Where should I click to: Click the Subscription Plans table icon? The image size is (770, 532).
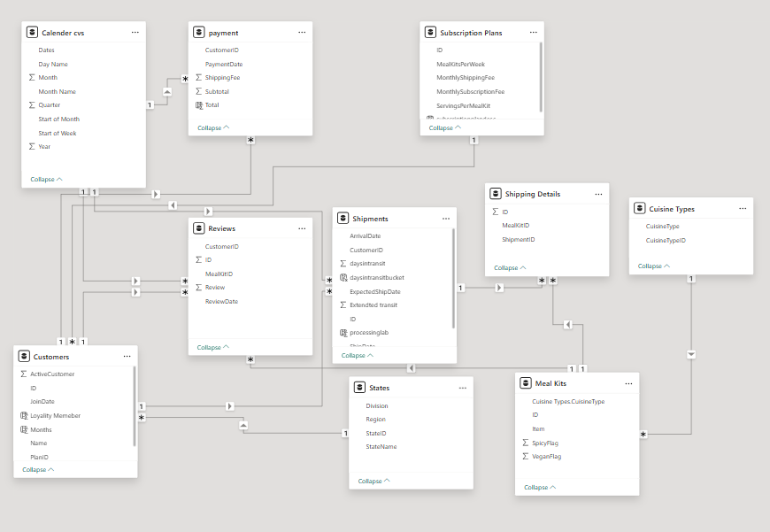click(x=431, y=33)
